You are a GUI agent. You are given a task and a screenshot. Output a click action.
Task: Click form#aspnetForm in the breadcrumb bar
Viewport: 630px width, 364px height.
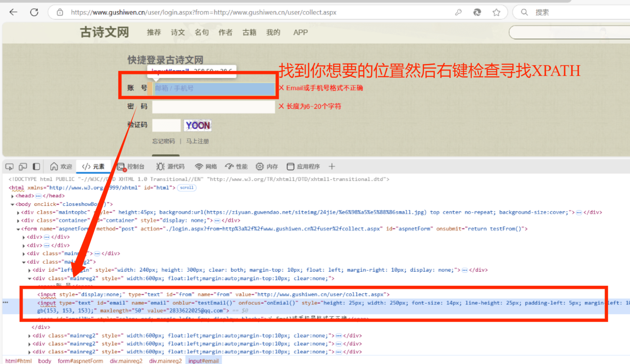pos(80,361)
